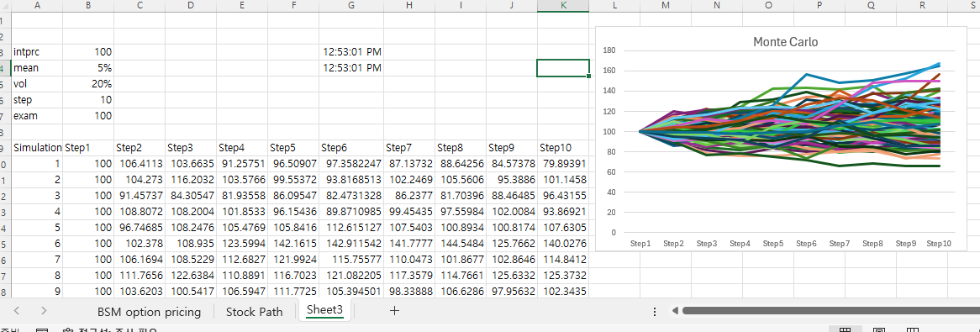Viewport: 980px width, 332px height.
Task: Select simulation number 7 cell
Action: pyautogui.click(x=37, y=260)
